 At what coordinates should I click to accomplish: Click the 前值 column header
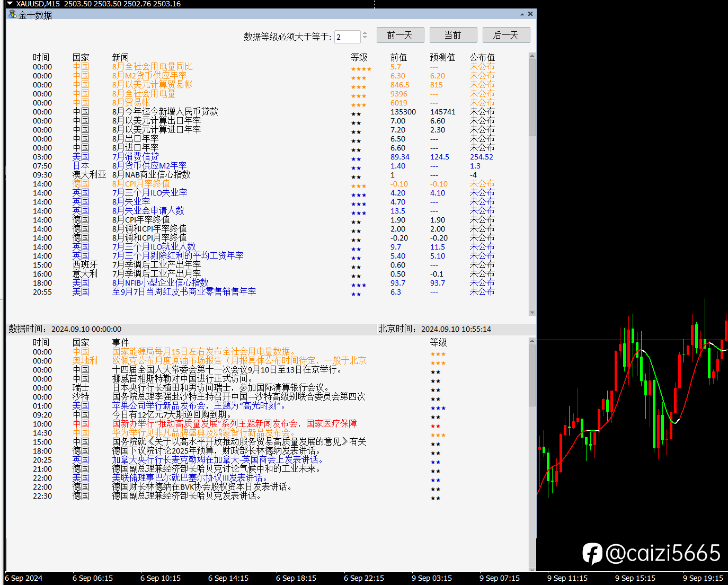(398, 57)
